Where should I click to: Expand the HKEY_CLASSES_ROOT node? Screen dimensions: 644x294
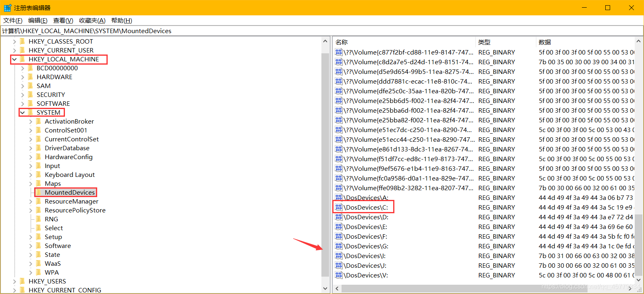click(15, 41)
